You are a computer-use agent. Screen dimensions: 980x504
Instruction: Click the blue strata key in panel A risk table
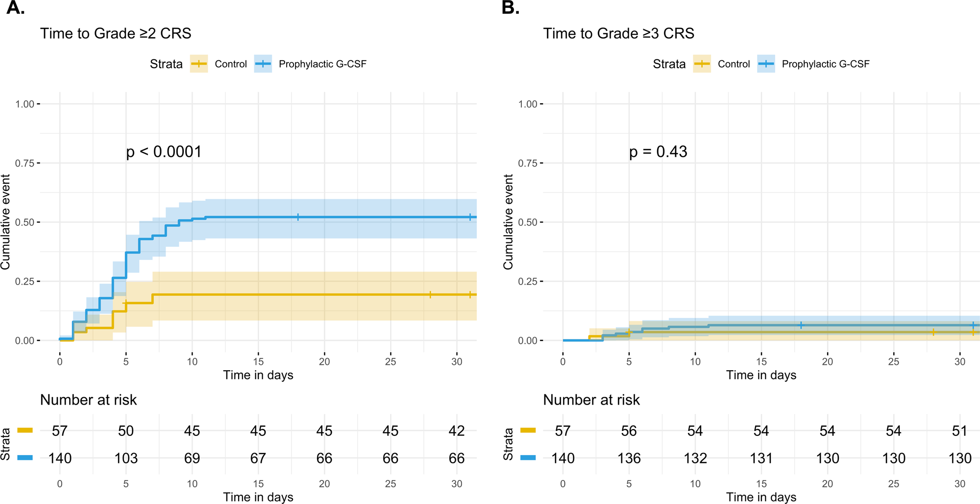(25, 458)
